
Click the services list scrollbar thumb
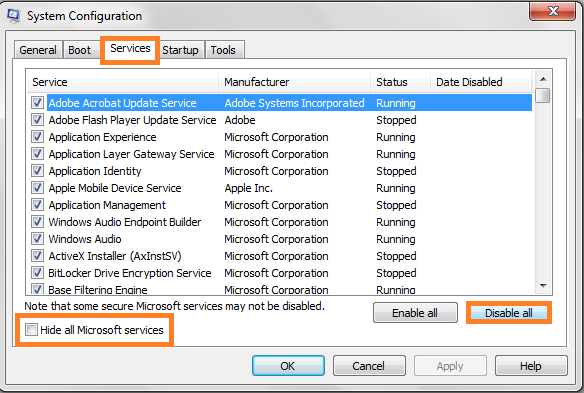click(543, 95)
